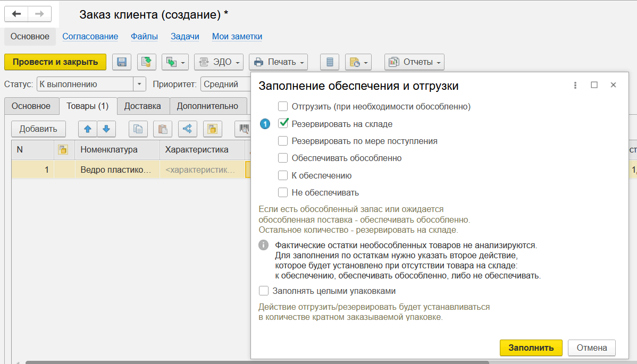Open the Согласование section link

pos(90,37)
